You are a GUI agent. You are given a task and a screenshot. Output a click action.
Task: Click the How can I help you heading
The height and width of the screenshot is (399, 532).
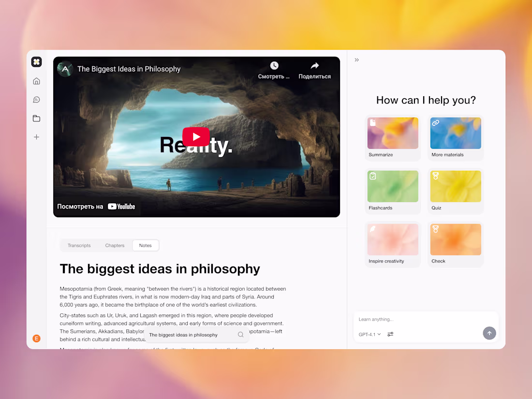point(426,100)
